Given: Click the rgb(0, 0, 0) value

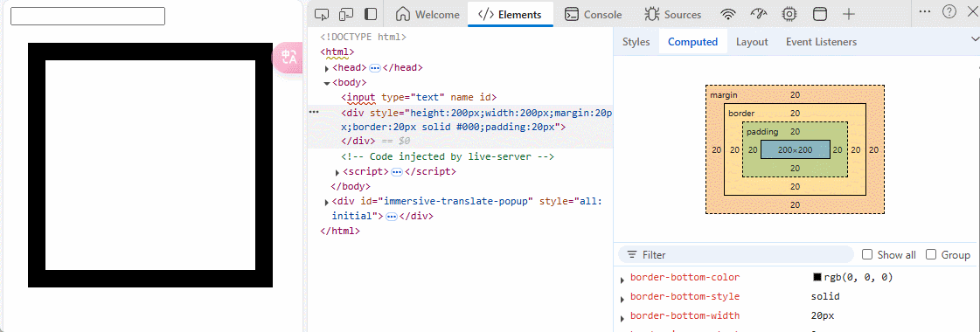Looking at the screenshot, I should point(858,277).
